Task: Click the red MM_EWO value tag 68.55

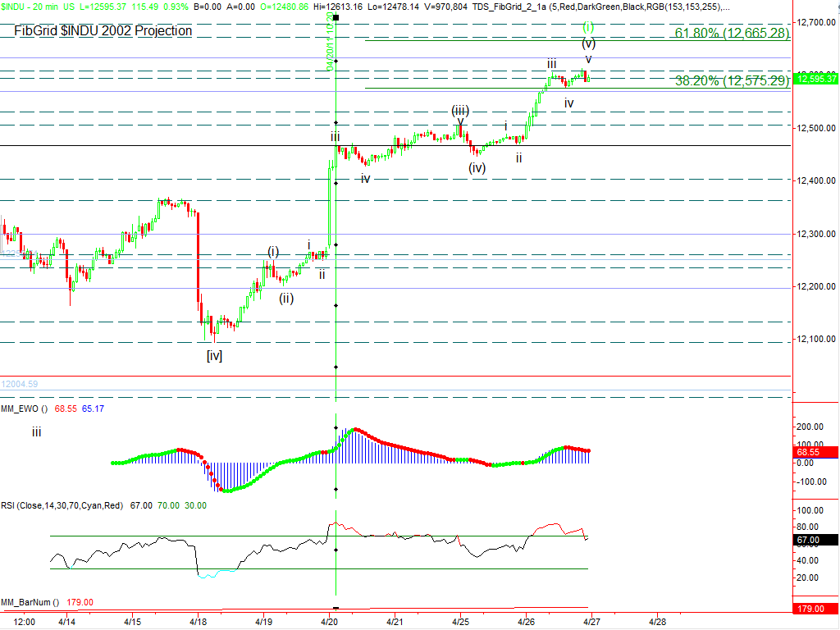Action: click(x=817, y=452)
